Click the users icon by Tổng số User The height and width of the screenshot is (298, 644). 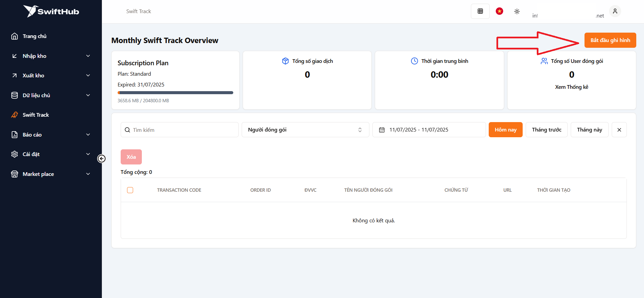tap(544, 61)
